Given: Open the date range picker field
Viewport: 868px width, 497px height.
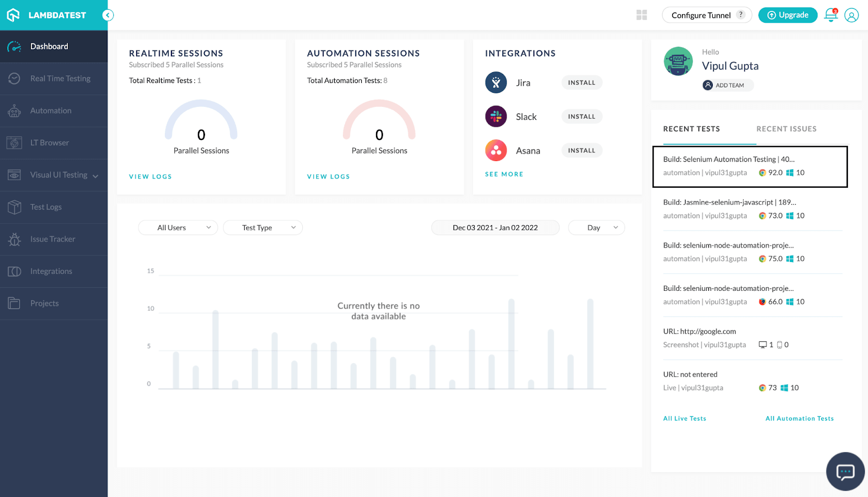Looking at the screenshot, I should click(494, 227).
